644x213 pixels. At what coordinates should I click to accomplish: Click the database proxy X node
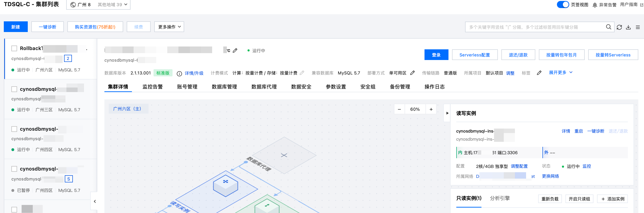(x=284, y=155)
